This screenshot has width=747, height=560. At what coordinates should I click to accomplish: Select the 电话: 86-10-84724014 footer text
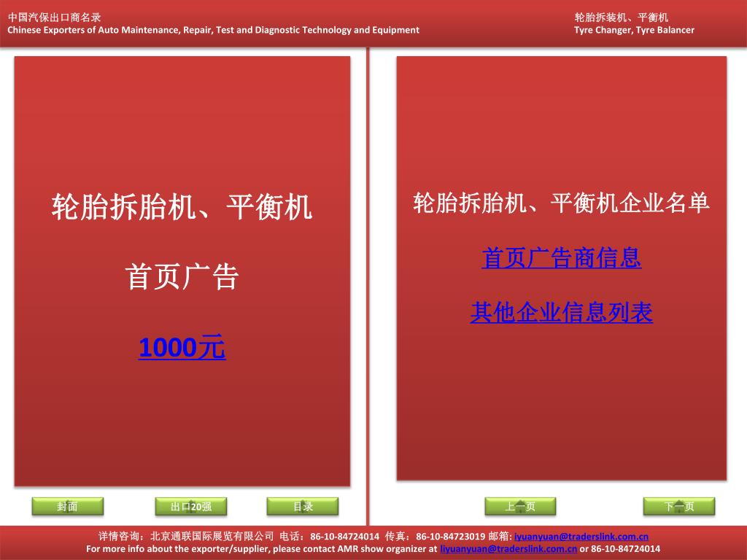tap(330, 536)
